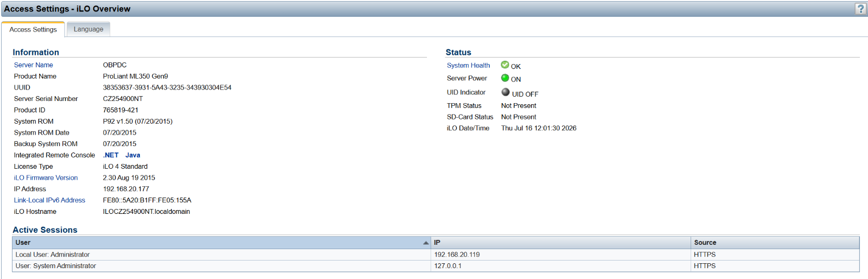Select the User: System Administrator session row
Image resolution: width=868 pixels, height=279 pixels.
point(436,266)
